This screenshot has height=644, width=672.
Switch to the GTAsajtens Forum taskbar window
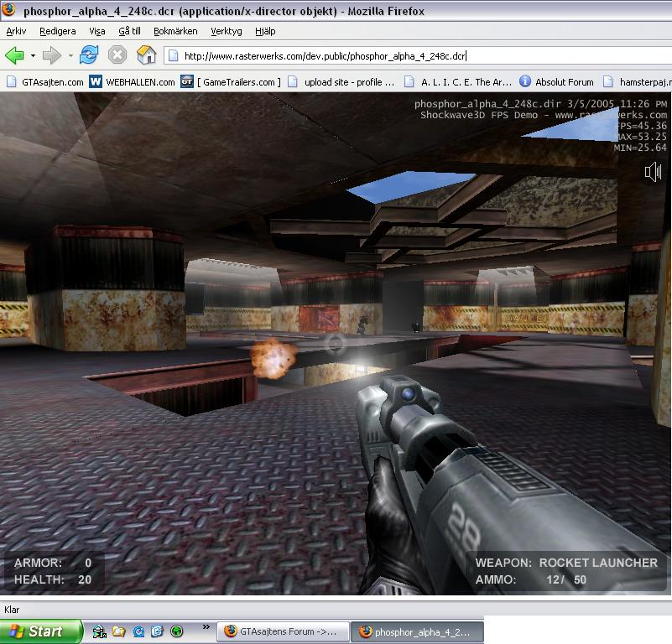click(x=283, y=631)
